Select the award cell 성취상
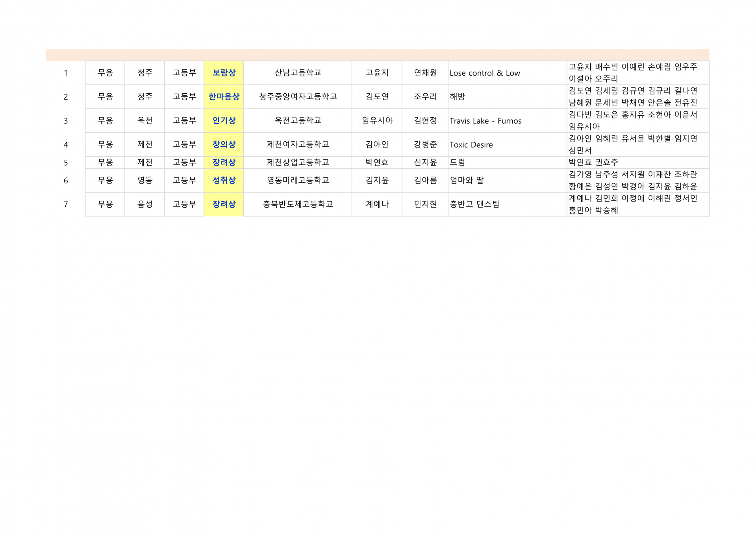The width and height of the screenshot is (756, 534). coord(224,180)
